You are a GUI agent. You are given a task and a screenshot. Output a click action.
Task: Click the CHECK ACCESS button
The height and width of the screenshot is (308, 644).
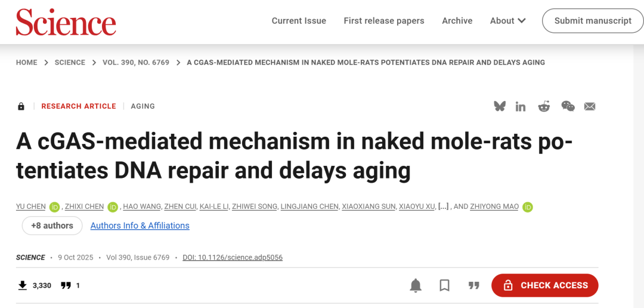(x=544, y=285)
